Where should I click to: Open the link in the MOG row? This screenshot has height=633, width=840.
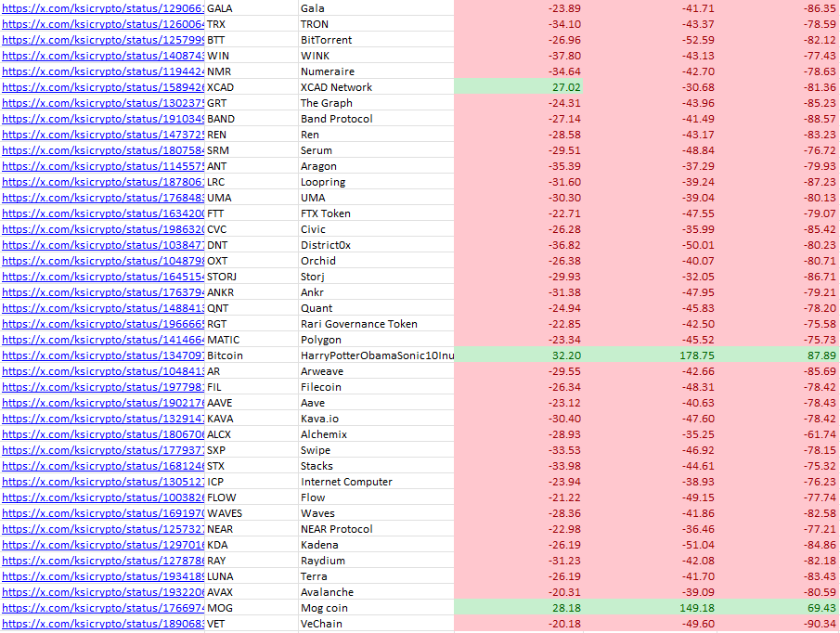[103, 608]
